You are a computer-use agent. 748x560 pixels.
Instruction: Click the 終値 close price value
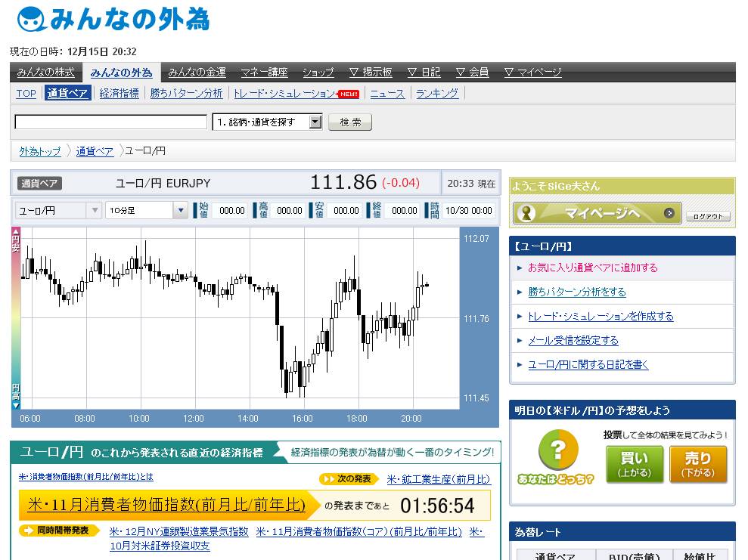404,210
